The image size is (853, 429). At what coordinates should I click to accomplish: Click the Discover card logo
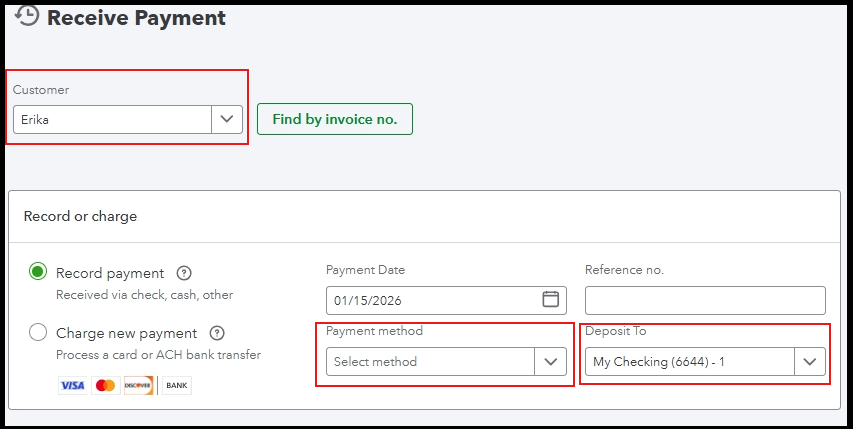pyautogui.click(x=138, y=385)
